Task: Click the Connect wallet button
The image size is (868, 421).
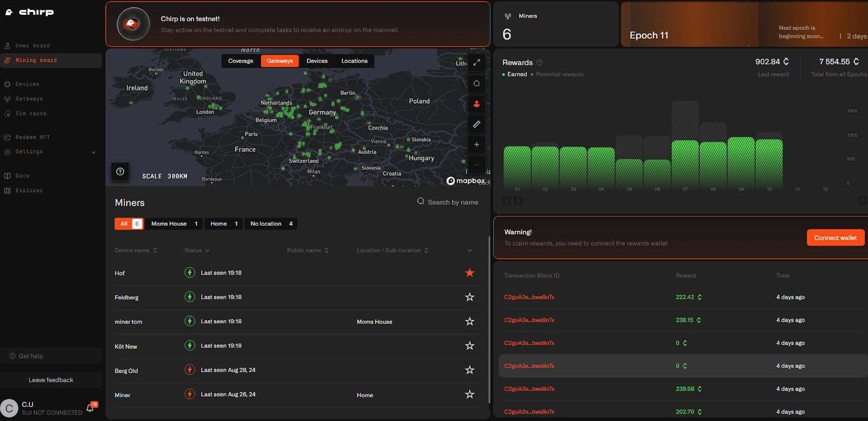Action: [x=835, y=238]
